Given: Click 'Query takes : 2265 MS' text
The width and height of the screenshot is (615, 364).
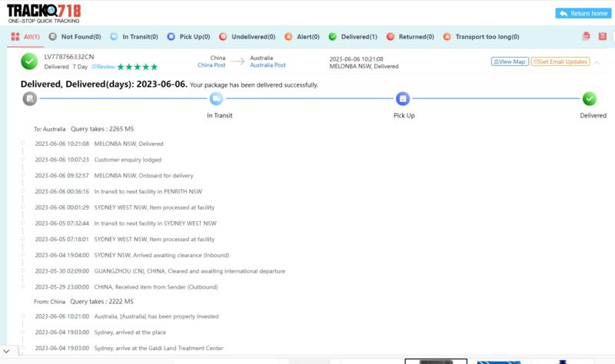Looking at the screenshot, I should pyautogui.click(x=102, y=129).
